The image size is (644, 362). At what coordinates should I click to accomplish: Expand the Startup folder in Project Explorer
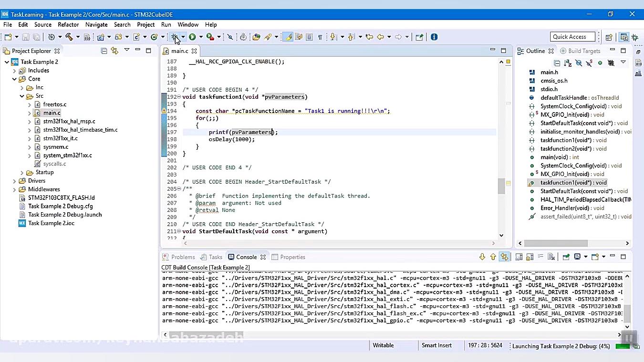tap(21, 172)
